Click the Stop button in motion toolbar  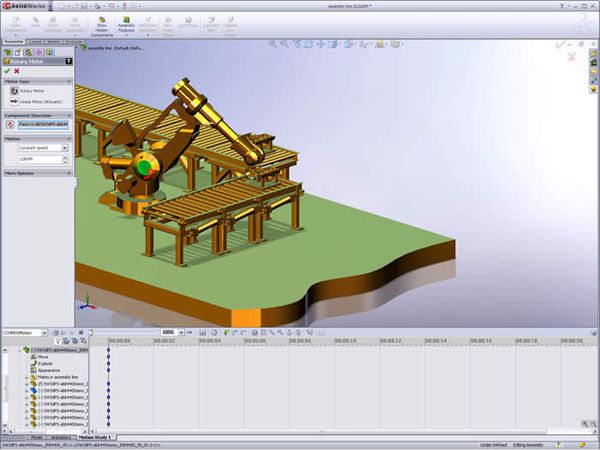(81, 333)
